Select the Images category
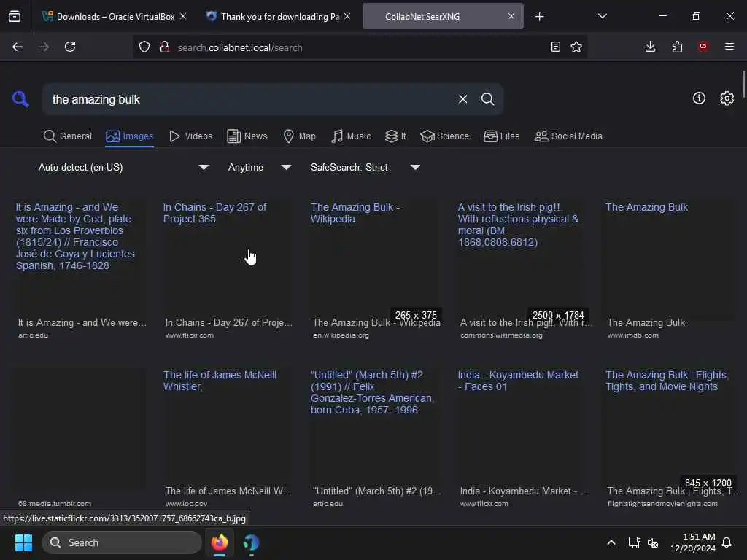The image size is (747, 560). pyautogui.click(x=130, y=136)
